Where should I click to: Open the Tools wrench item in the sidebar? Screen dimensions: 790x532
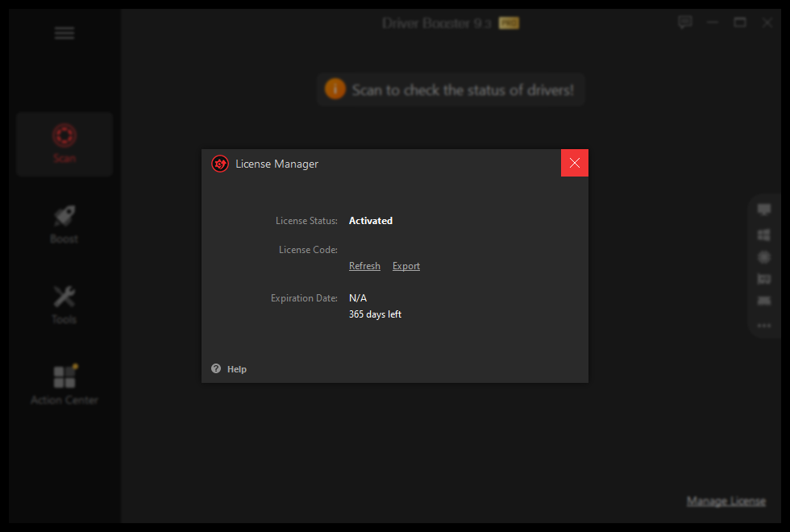coord(64,305)
